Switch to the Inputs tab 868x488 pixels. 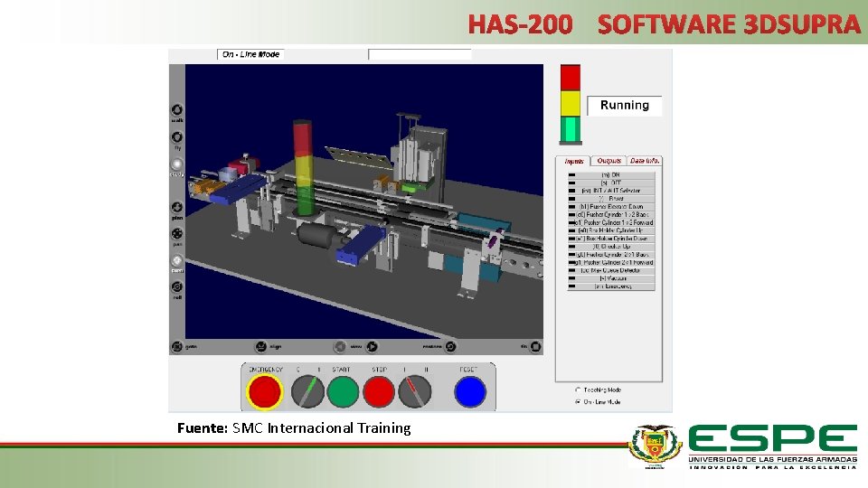573,161
